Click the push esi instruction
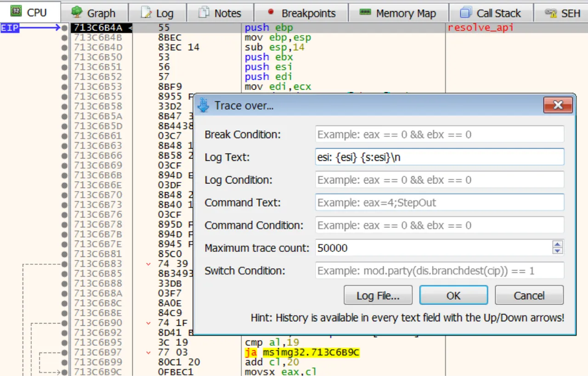 pyautogui.click(x=269, y=67)
